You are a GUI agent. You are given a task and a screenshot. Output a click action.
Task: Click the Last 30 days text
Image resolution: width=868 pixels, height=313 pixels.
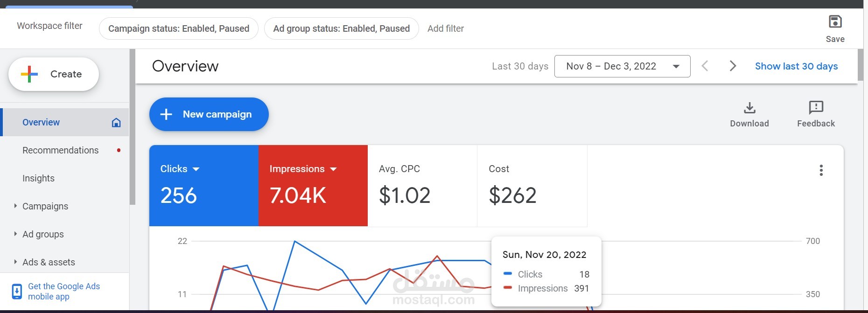click(x=520, y=66)
